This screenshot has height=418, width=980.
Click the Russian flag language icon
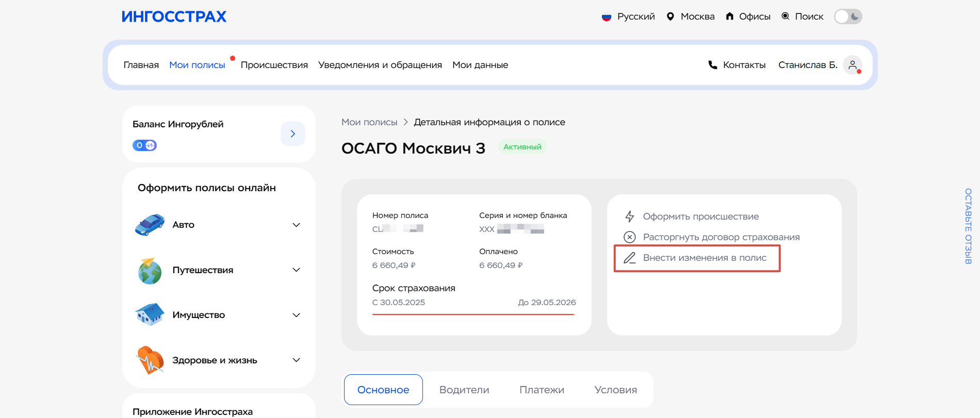point(607,16)
